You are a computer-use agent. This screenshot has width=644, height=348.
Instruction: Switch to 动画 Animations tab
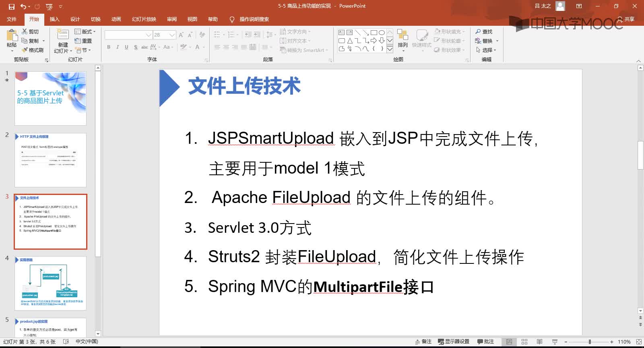[116, 19]
